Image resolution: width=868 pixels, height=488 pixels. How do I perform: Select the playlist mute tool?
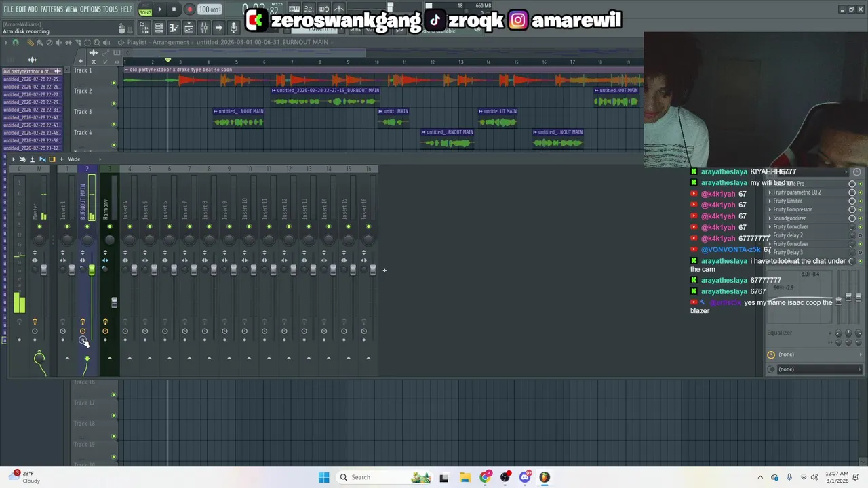click(58, 43)
